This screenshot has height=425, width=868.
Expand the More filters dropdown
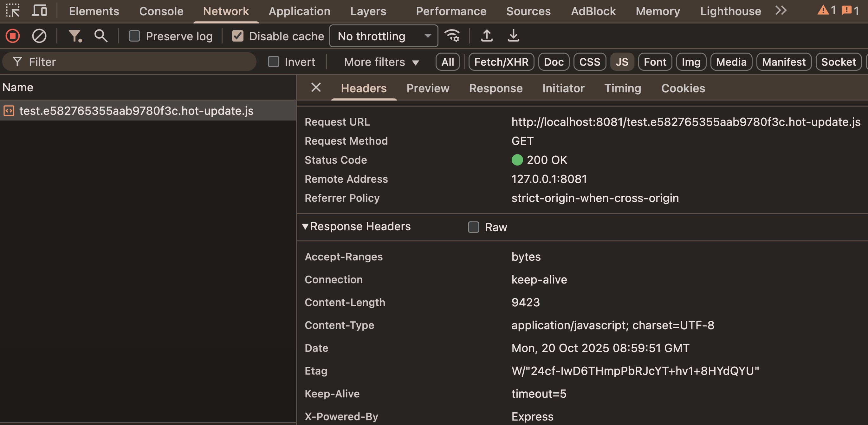pos(381,62)
